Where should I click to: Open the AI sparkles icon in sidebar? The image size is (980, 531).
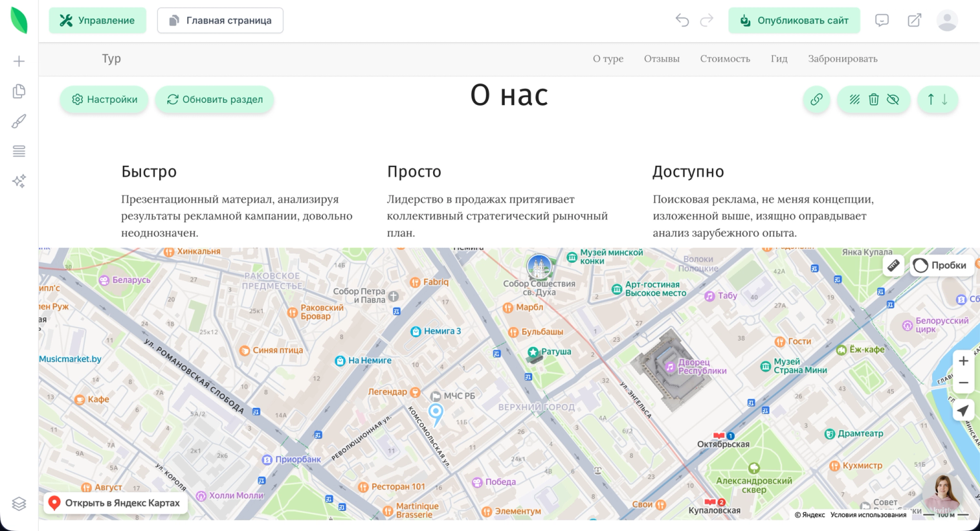tap(19, 181)
